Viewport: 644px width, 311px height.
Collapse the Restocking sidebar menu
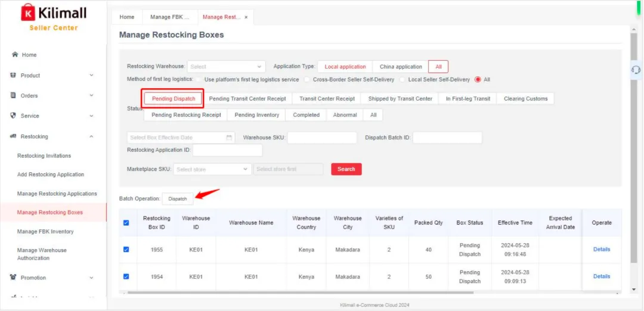tap(91, 136)
